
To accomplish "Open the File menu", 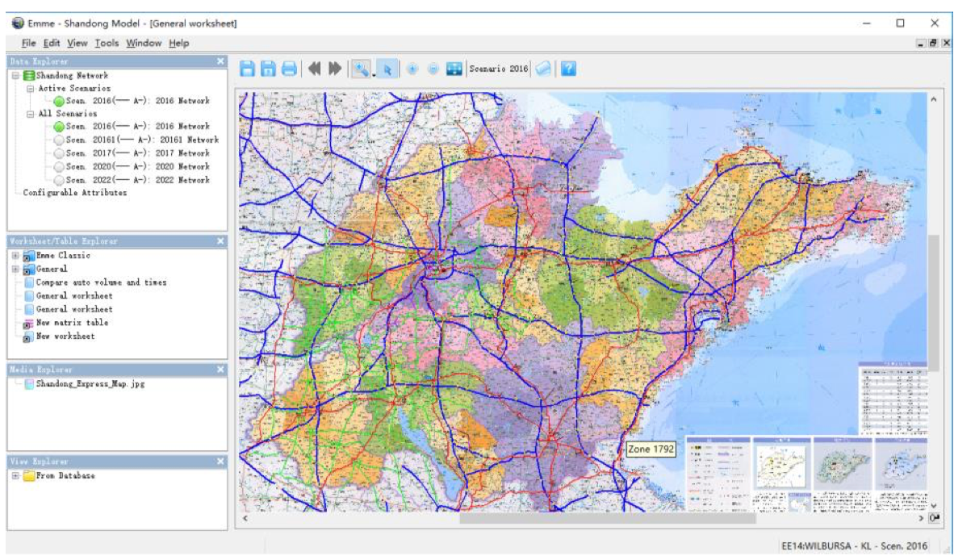I will click(28, 44).
